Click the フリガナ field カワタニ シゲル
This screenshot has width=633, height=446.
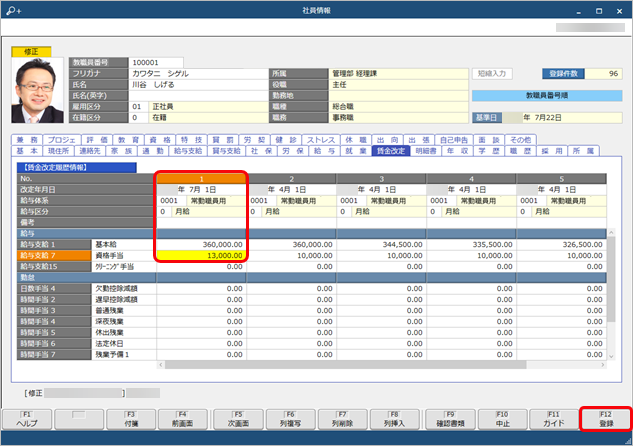point(199,73)
